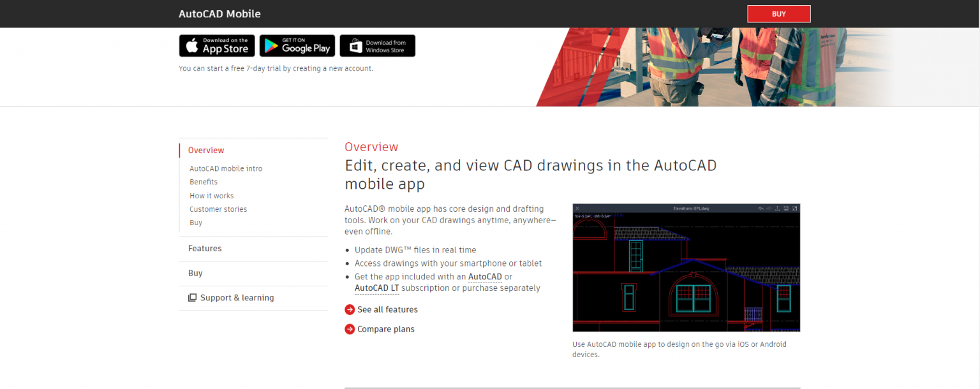Click the fullscreen icon in the drawing preview
Screen dimensions: 980x389
(x=795, y=209)
